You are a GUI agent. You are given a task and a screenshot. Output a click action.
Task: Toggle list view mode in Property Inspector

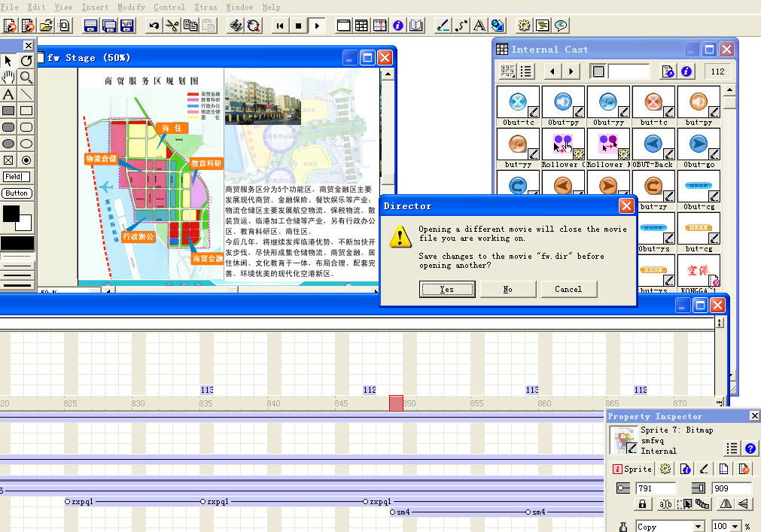click(732, 448)
